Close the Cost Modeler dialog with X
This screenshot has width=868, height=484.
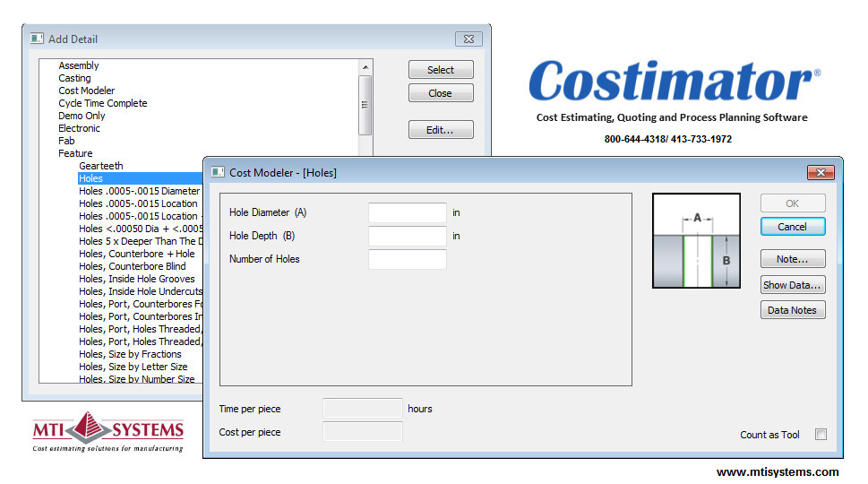click(821, 172)
